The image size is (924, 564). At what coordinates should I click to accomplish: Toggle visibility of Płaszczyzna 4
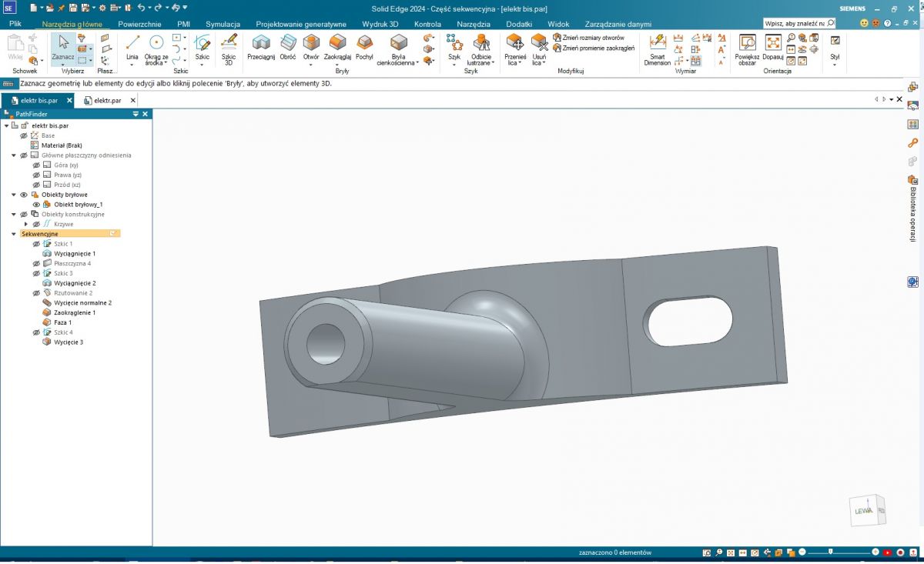(36, 263)
